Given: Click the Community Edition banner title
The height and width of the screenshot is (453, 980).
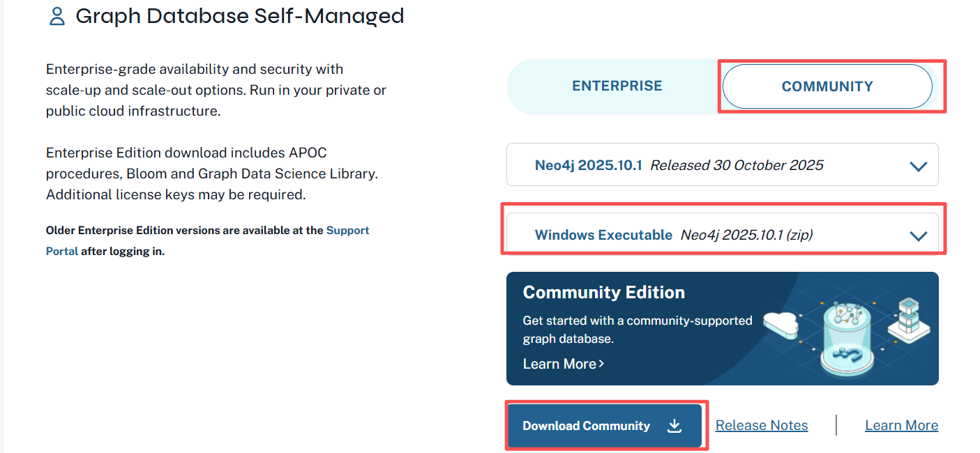Looking at the screenshot, I should click(604, 292).
